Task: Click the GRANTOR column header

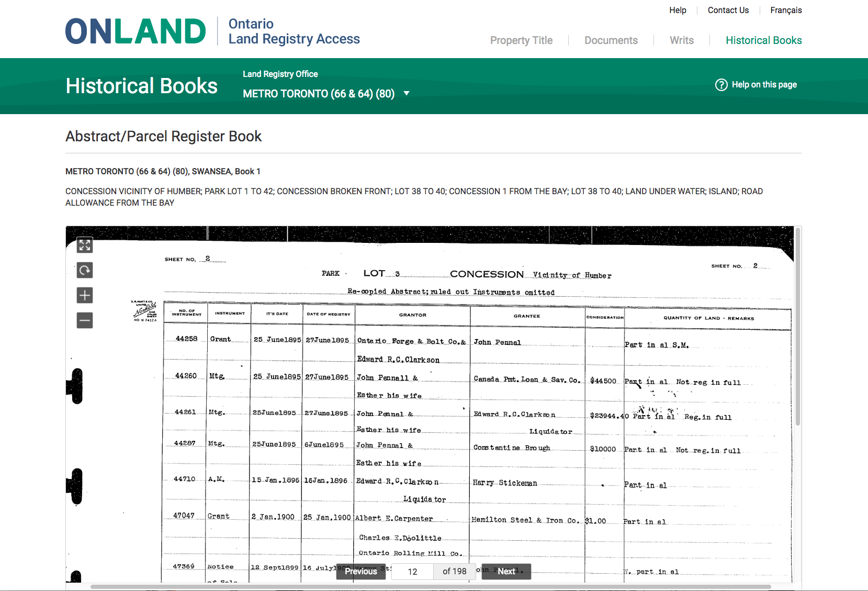Action: point(413,315)
